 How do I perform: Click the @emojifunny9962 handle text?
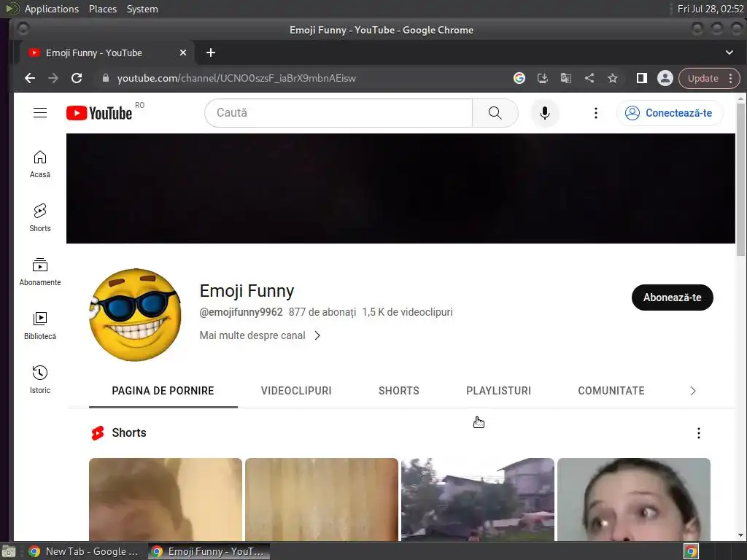pos(241,312)
